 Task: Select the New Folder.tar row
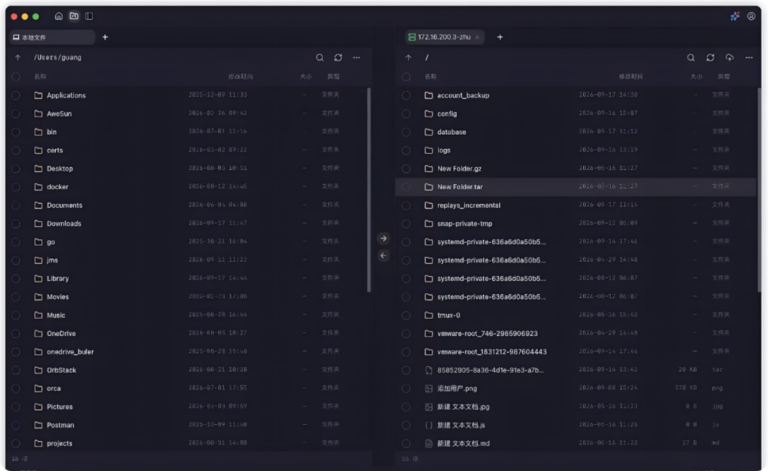click(x=576, y=187)
